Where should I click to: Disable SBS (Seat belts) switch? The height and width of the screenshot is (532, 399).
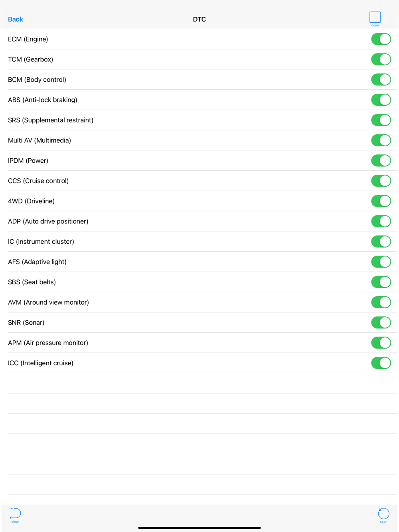pyautogui.click(x=381, y=282)
